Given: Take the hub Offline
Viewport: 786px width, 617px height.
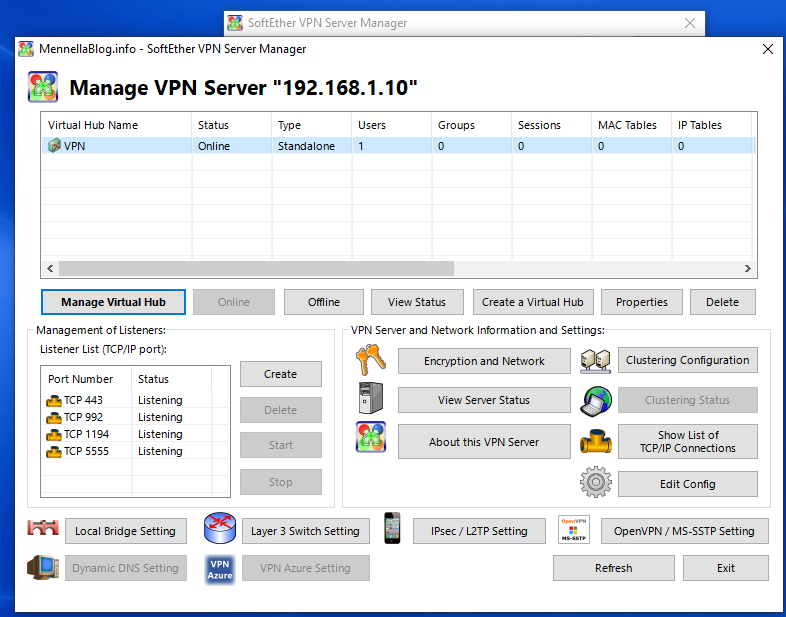Looking at the screenshot, I should tap(324, 302).
